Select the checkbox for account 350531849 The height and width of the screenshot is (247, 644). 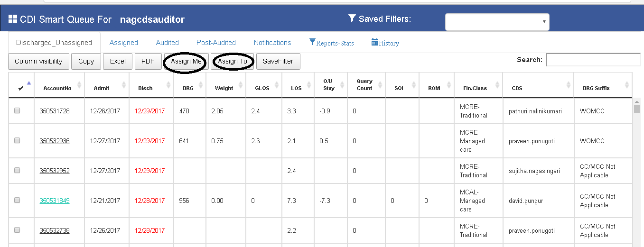tap(18, 201)
